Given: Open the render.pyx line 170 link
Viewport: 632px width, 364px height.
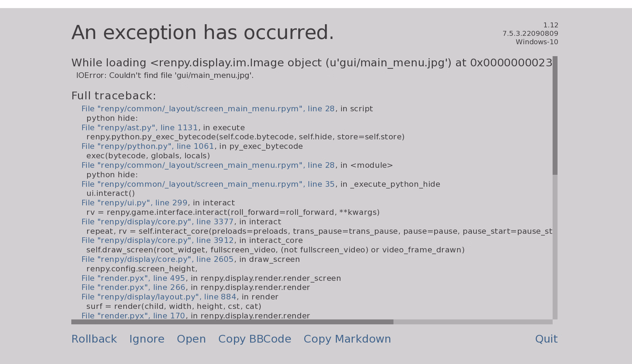Looking at the screenshot, I should point(133,316).
